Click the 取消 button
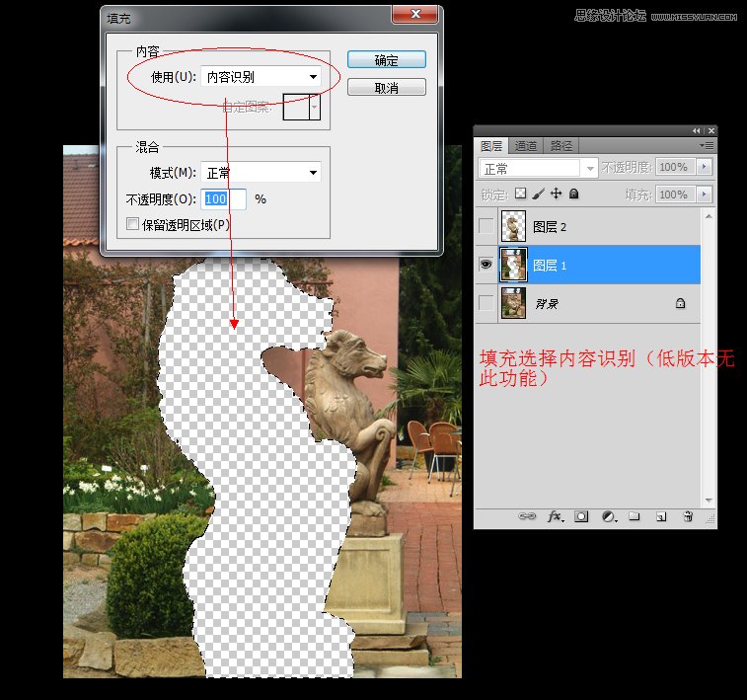Screen dimensions: 747x700 coord(387,88)
